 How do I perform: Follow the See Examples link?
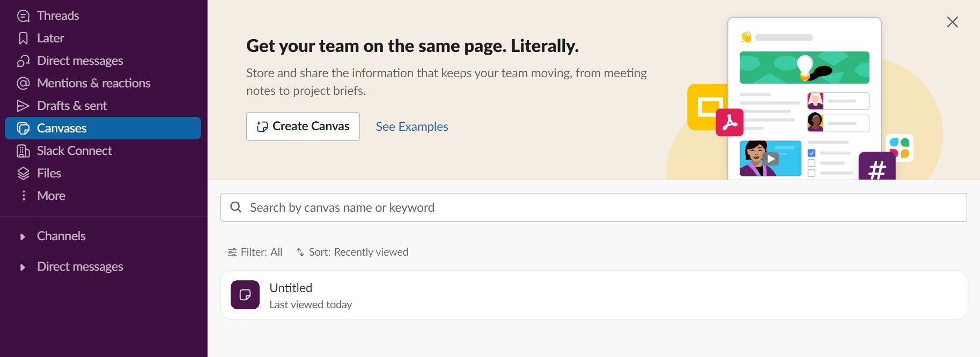tap(411, 127)
